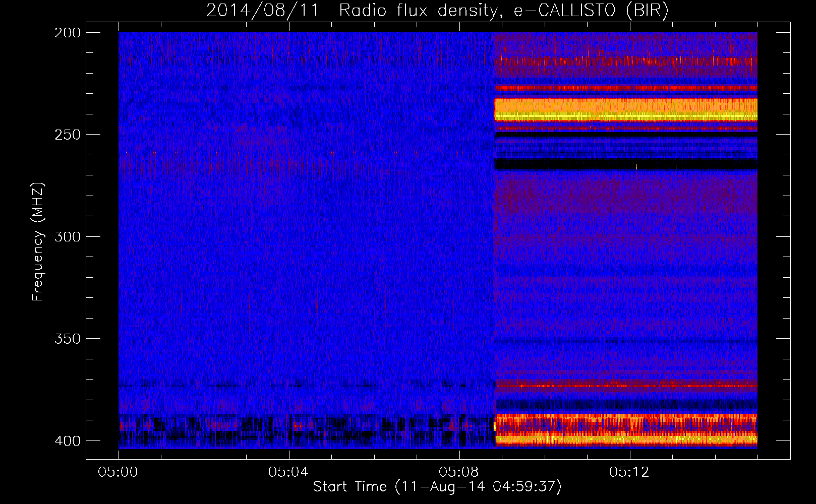Click the 200 frequency tick label
The image size is (816, 504).
(68, 32)
